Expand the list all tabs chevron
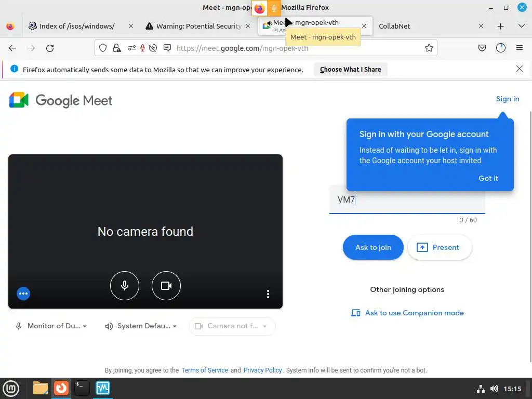The image size is (532, 399). coord(522,26)
